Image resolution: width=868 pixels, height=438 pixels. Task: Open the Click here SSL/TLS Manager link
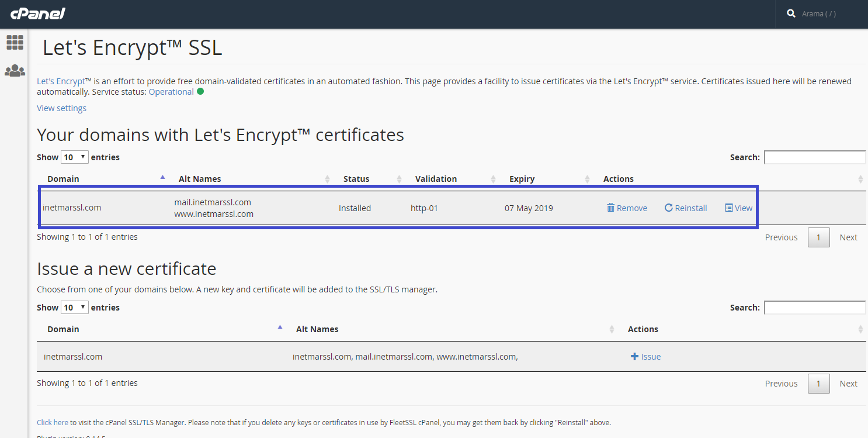click(x=53, y=422)
